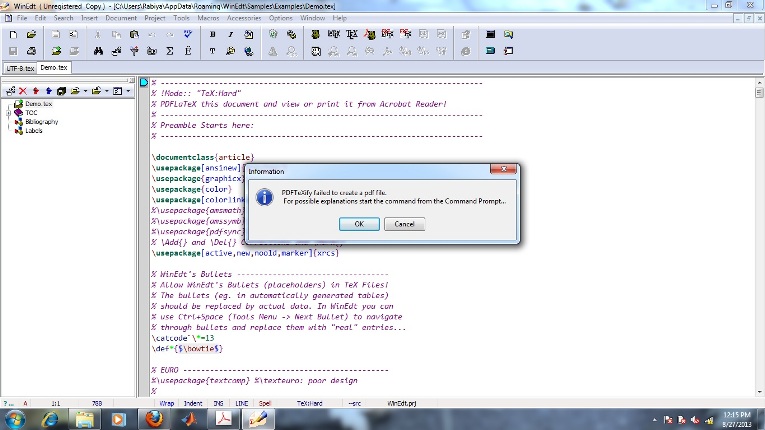
Task: Click the red up arrow tree icon
Action: 36,91
